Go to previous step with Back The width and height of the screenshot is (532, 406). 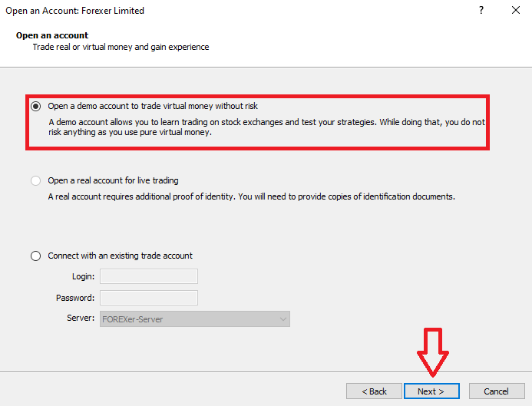pyautogui.click(x=373, y=391)
